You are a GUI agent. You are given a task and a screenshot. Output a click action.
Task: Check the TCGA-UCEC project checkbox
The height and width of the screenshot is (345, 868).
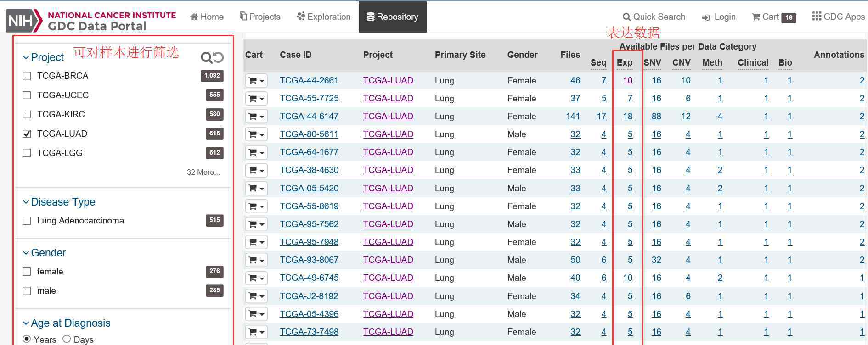27,95
